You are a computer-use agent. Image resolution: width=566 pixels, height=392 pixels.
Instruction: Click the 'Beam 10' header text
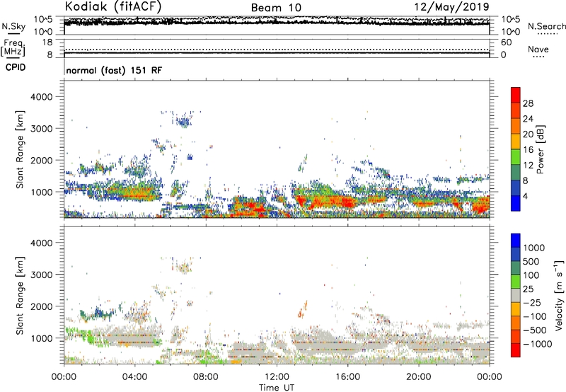(x=276, y=8)
